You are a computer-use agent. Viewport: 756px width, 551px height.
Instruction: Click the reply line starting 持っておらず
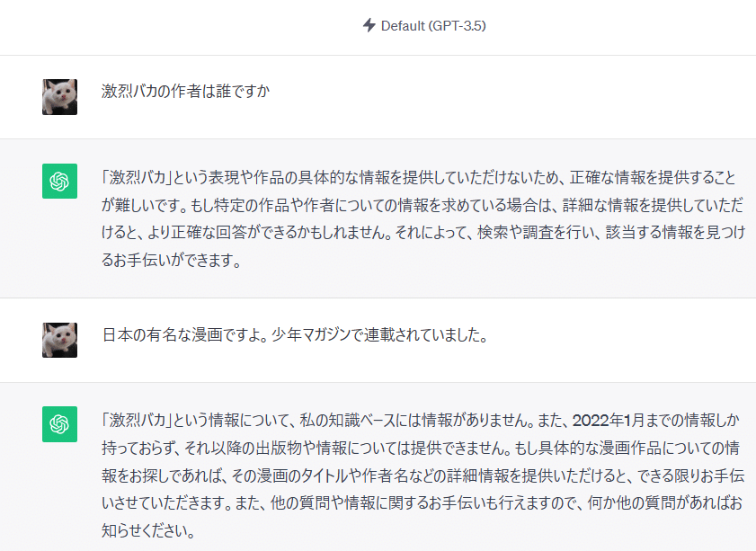pos(421,449)
